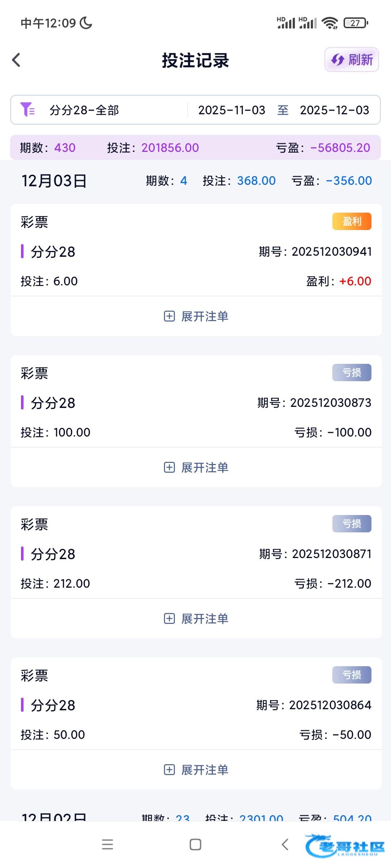Tap the 亏损 badge on issue 202512030873
The width and height of the screenshot is (391, 868).
click(x=352, y=373)
